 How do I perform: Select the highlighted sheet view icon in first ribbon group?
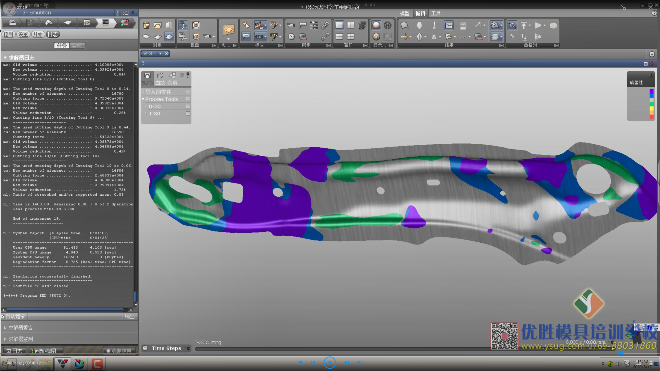(168, 37)
